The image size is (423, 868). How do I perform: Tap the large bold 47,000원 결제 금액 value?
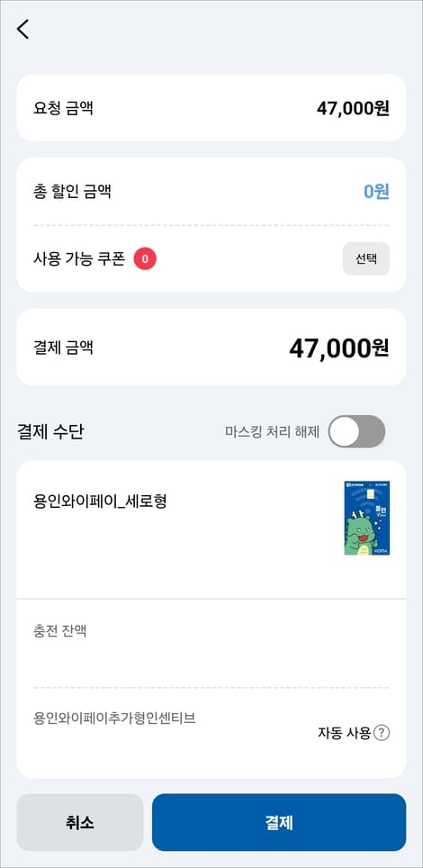[339, 348]
